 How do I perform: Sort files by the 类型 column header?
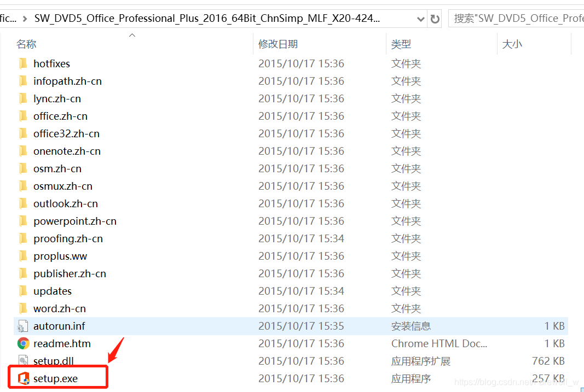coord(401,44)
